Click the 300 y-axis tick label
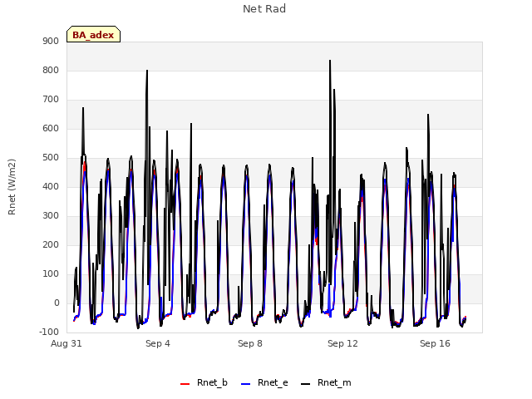 (51, 216)
